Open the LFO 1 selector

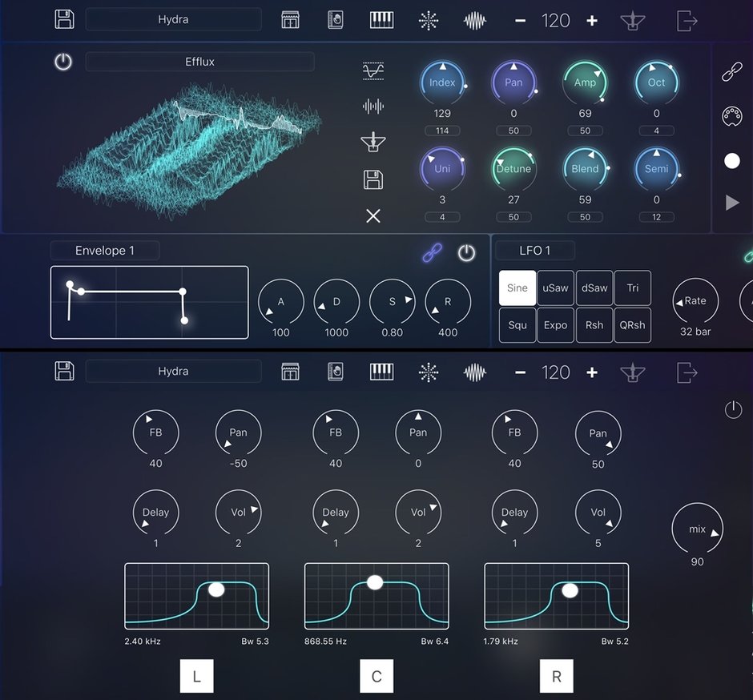click(x=535, y=251)
